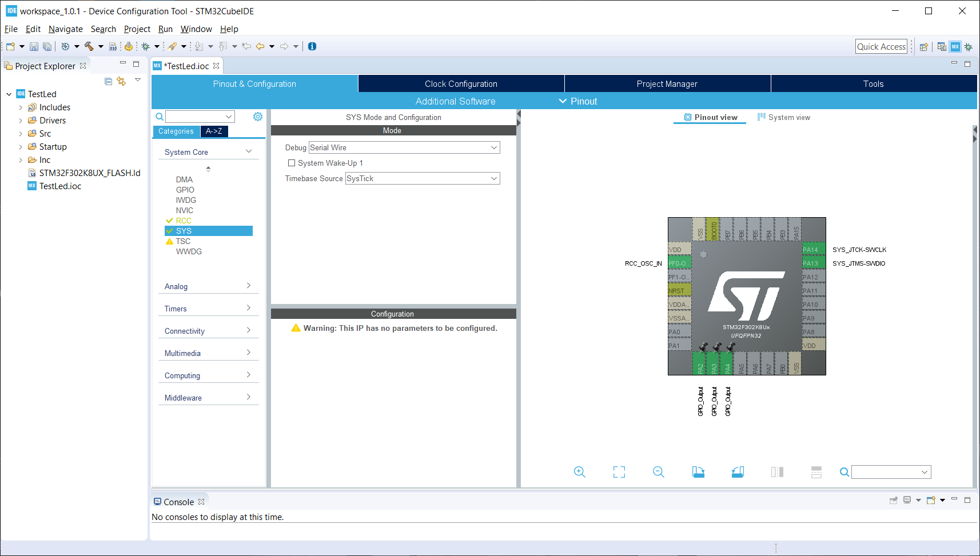Click the search magnifier above Categories
The image size is (980, 556).
click(160, 117)
